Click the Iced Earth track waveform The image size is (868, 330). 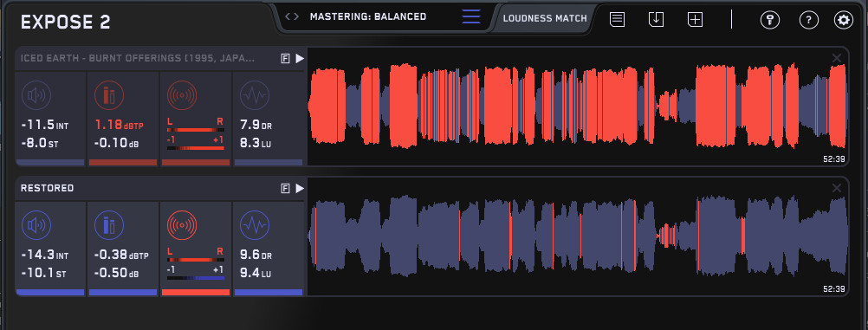coord(578,106)
